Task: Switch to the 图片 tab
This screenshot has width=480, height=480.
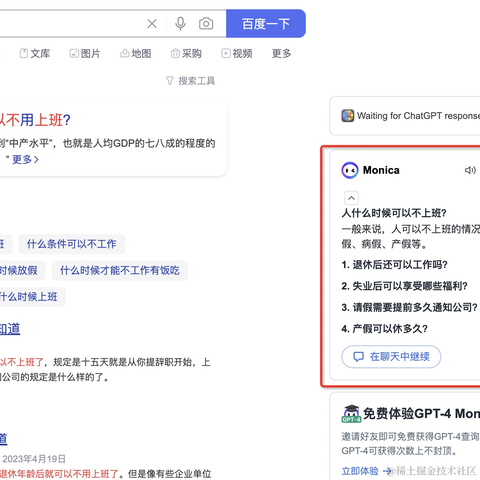Action: 85,53
